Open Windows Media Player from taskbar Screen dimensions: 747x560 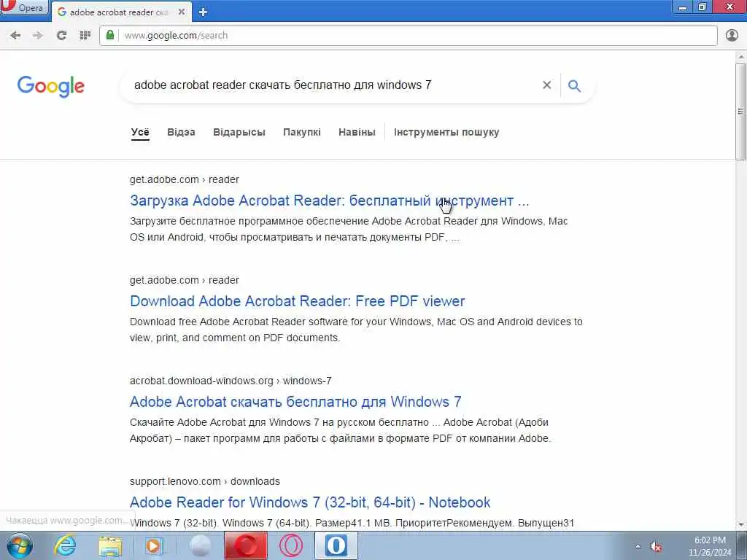click(x=153, y=545)
